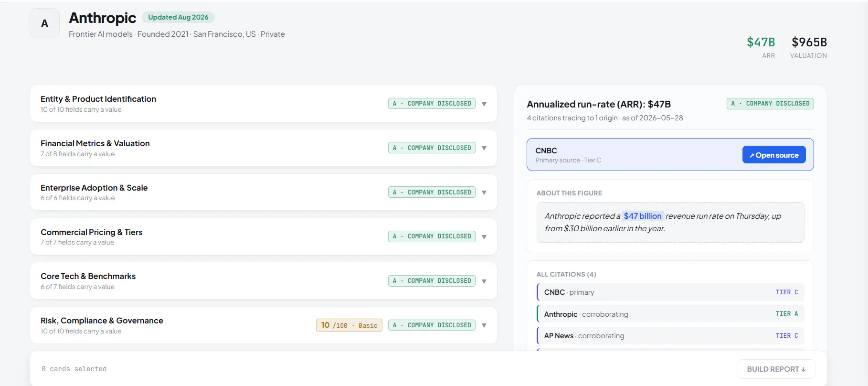Click the 'TIER A' label on Anthropic citation
Screen dimensions: 868x386
(787, 313)
